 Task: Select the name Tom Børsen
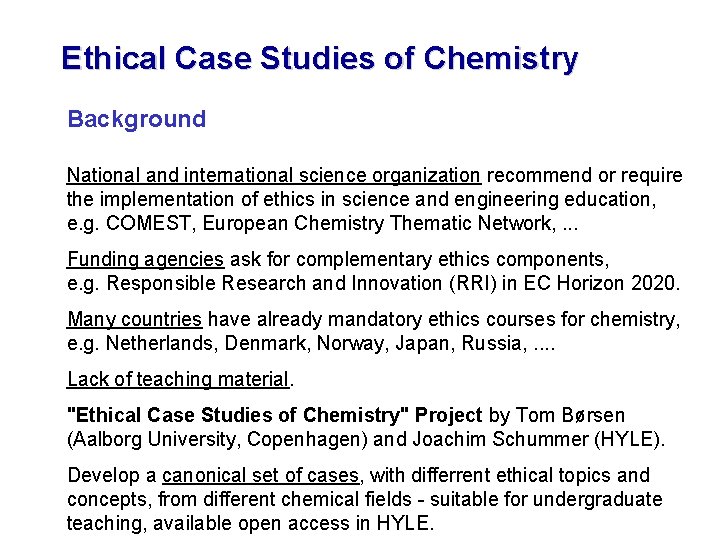[x=570, y=415]
